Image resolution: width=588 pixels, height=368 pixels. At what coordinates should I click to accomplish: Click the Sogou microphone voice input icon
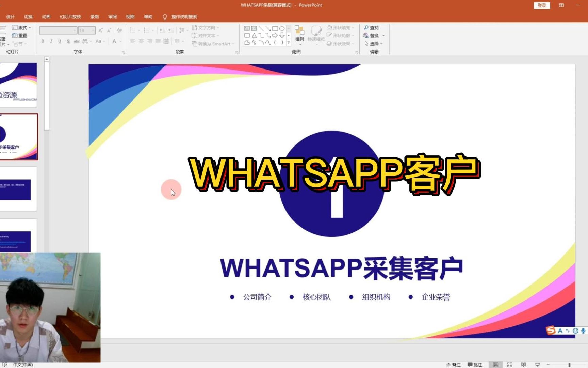[583, 331]
